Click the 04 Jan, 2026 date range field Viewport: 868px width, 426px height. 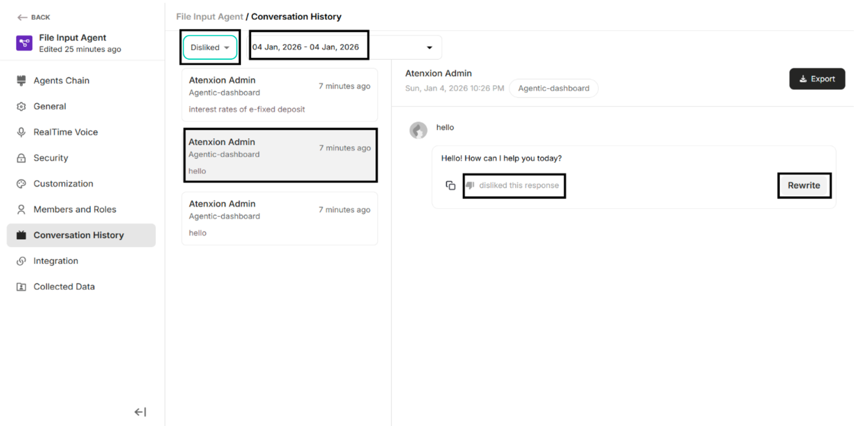[305, 47]
